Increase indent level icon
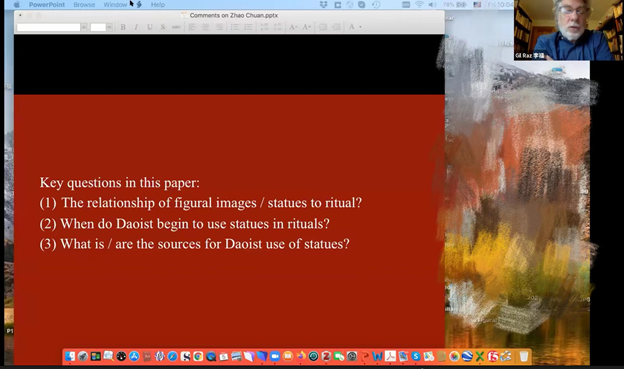624x369 pixels. [337, 27]
